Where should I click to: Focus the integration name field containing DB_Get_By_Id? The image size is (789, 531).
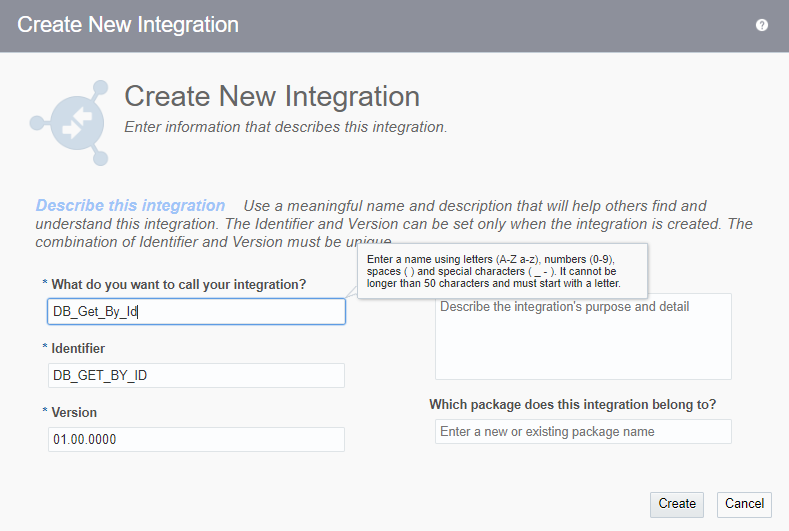pyautogui.click(x=196, y=312)
